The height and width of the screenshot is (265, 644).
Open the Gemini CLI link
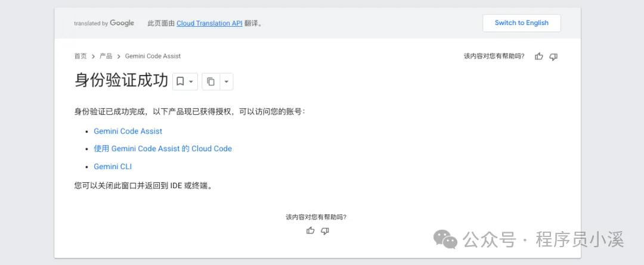pyautogui.click(x=113, y=167)
